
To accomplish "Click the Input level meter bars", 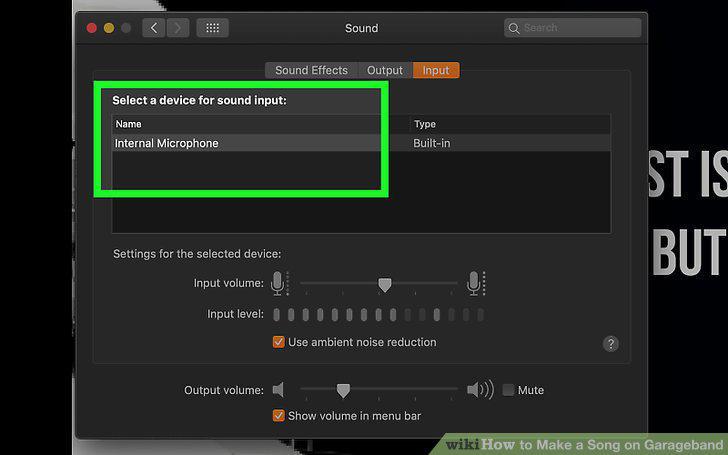I will pos(379,315).
